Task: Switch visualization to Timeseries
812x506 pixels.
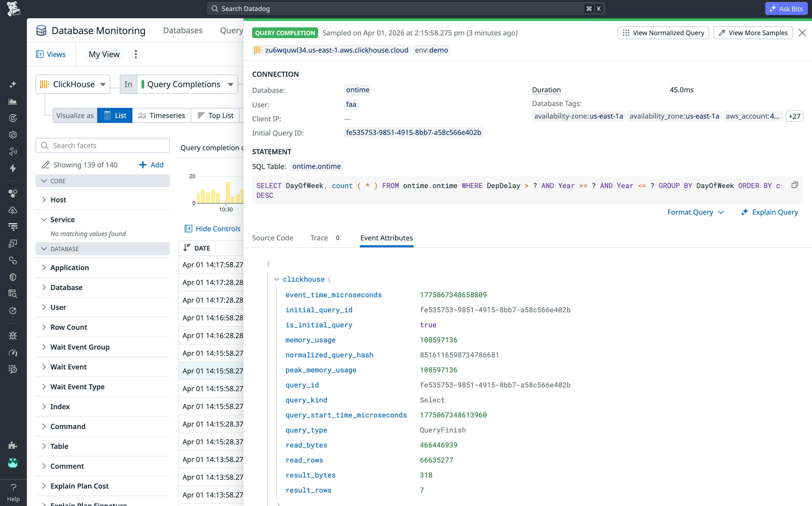Action: coord(162,115)
